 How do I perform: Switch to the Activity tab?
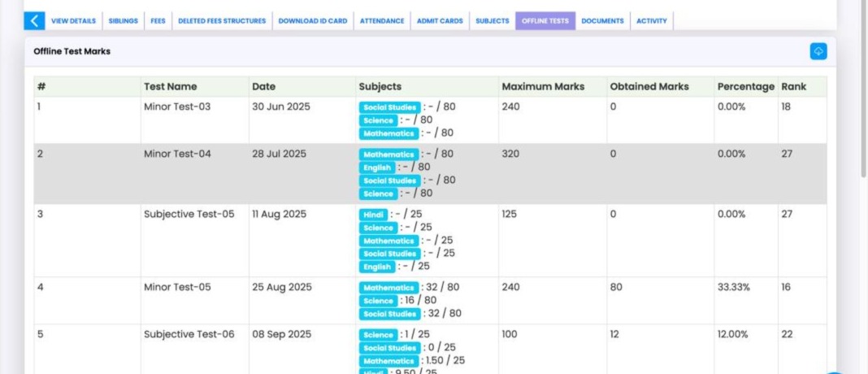[652, 21]
